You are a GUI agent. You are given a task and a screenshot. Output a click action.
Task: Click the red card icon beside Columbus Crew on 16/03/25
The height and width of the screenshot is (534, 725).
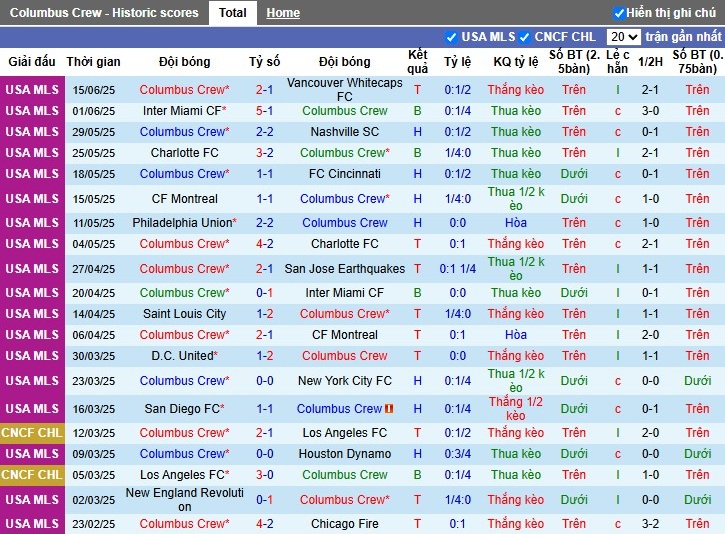click(x=389, y=409)
